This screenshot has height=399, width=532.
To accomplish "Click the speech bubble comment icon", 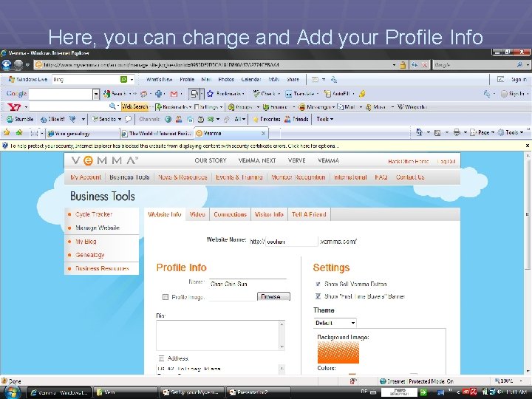I will coord(129,119).
